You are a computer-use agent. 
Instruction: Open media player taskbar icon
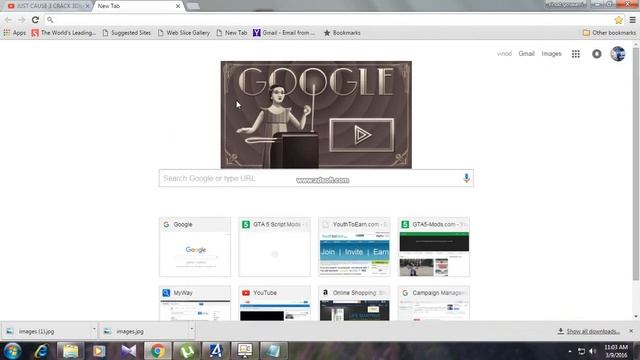99,351
